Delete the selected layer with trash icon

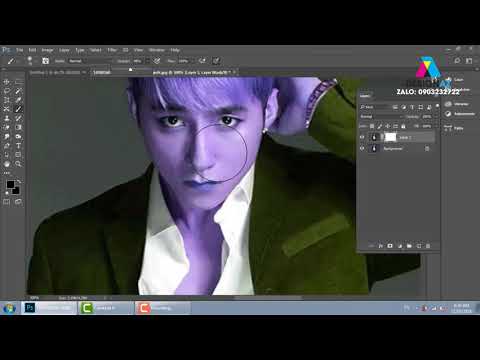pyautogui.click(x=428, y=246)
